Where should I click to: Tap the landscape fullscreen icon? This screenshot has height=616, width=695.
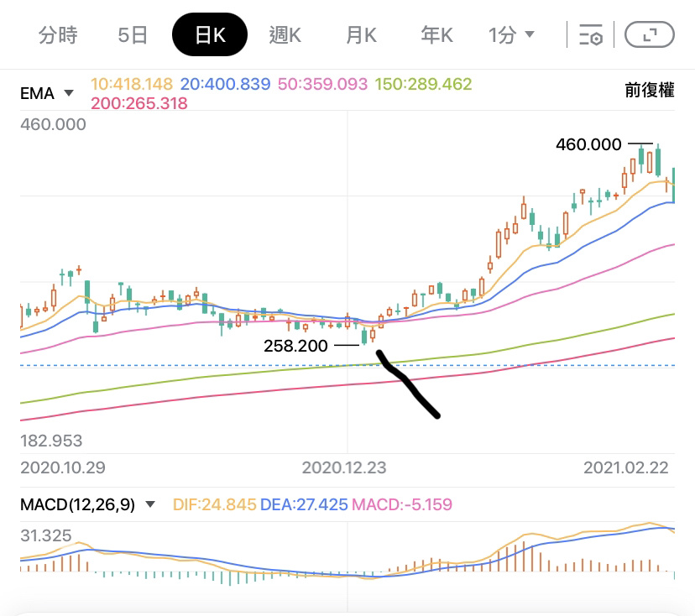[650, 35]
